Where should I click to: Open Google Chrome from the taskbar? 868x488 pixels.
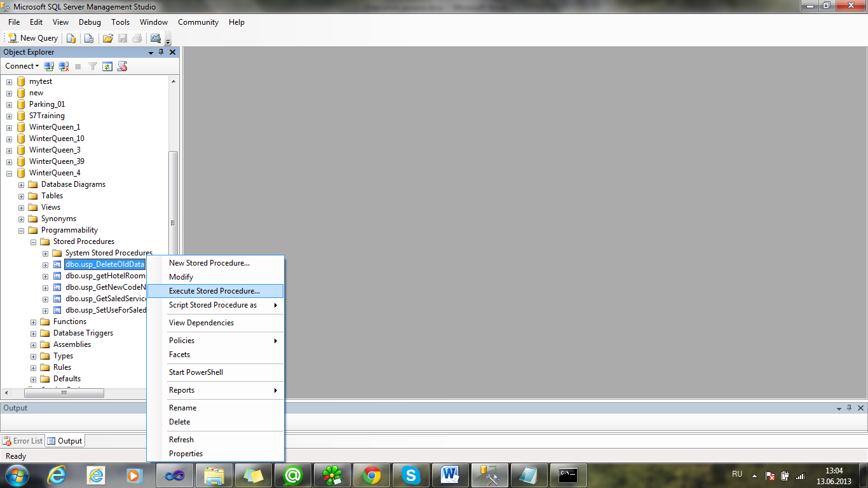coord(372,475)
